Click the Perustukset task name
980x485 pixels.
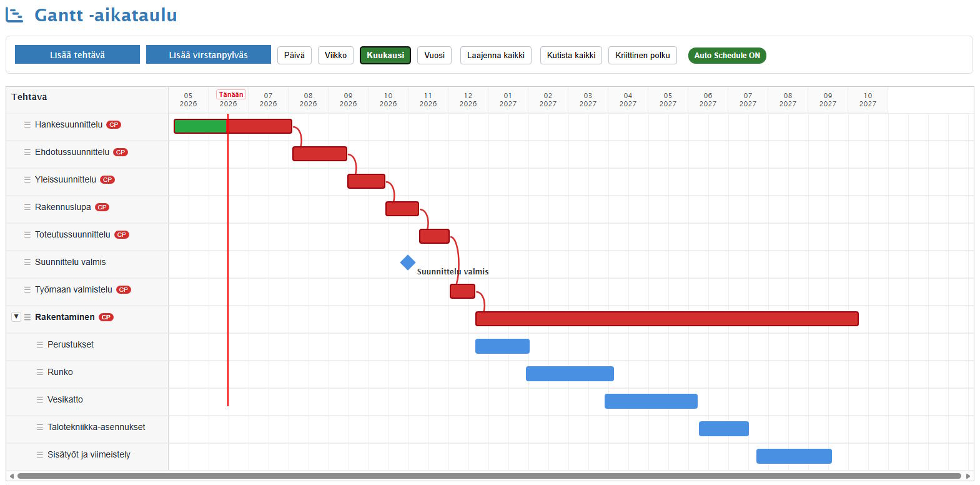[71, 344]
